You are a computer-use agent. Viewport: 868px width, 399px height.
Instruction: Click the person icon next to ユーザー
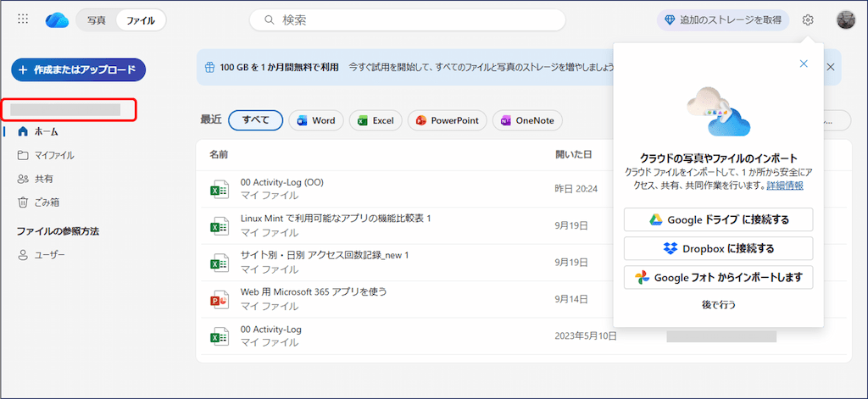tap(23, 255)
